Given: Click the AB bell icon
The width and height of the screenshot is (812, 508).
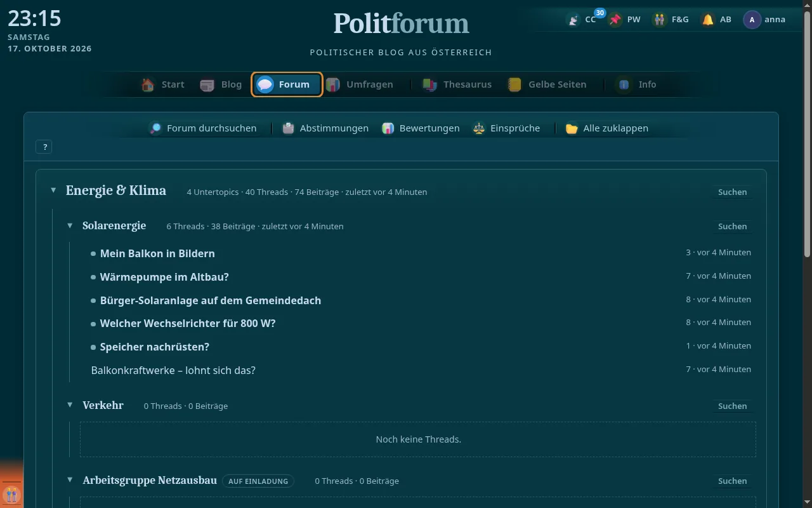Looking at the screenshot, I should pyautogui.click(x=707, y=20).
